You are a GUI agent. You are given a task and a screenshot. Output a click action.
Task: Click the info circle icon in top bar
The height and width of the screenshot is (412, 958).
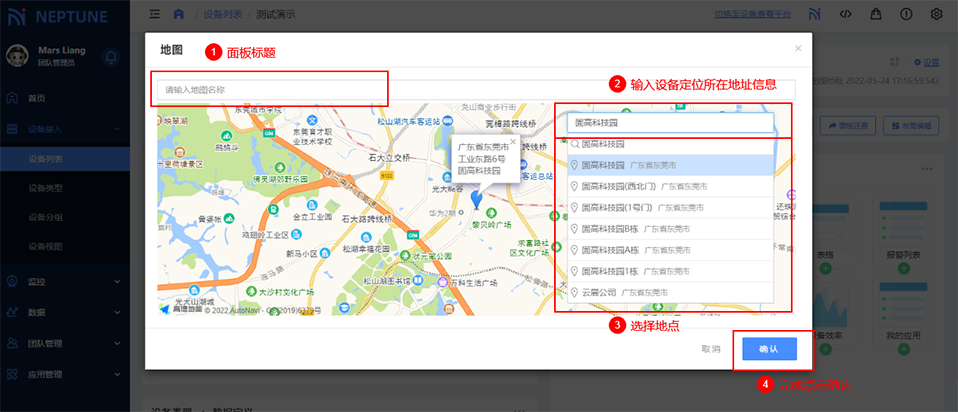pos(906,14)
